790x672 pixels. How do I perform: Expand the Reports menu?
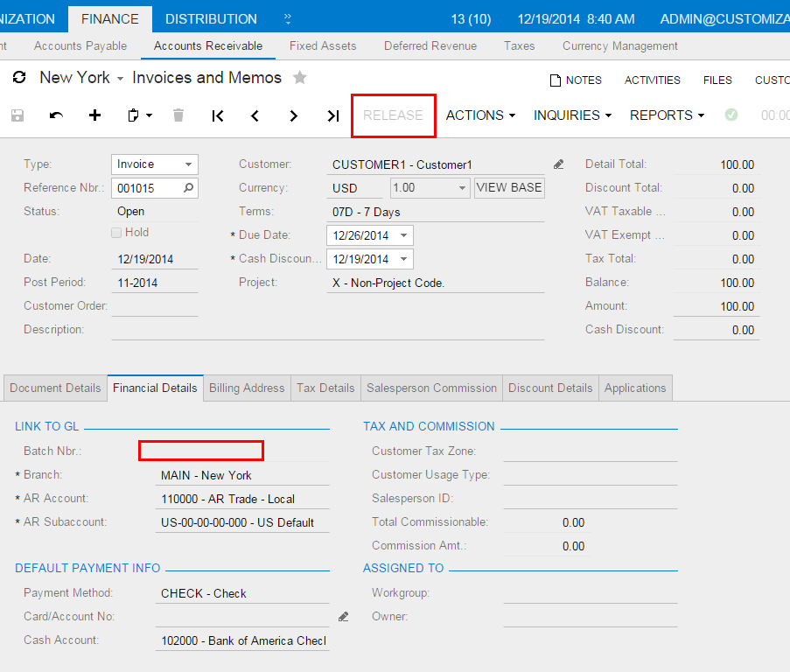click(667, 115)
